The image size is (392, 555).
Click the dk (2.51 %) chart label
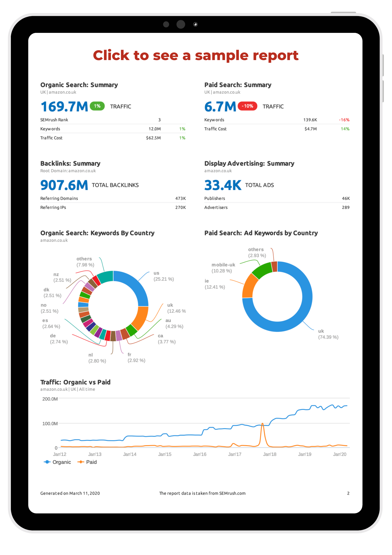[x=52, y=292]
